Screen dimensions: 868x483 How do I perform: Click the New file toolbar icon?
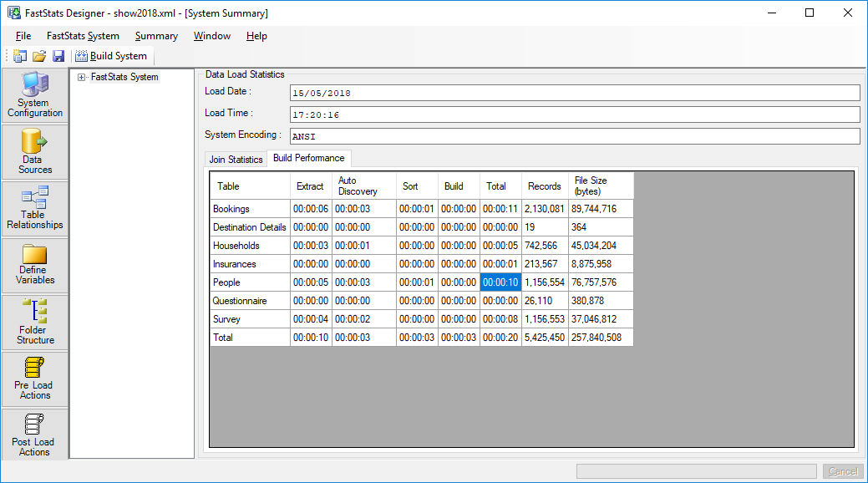pos(20,56)
